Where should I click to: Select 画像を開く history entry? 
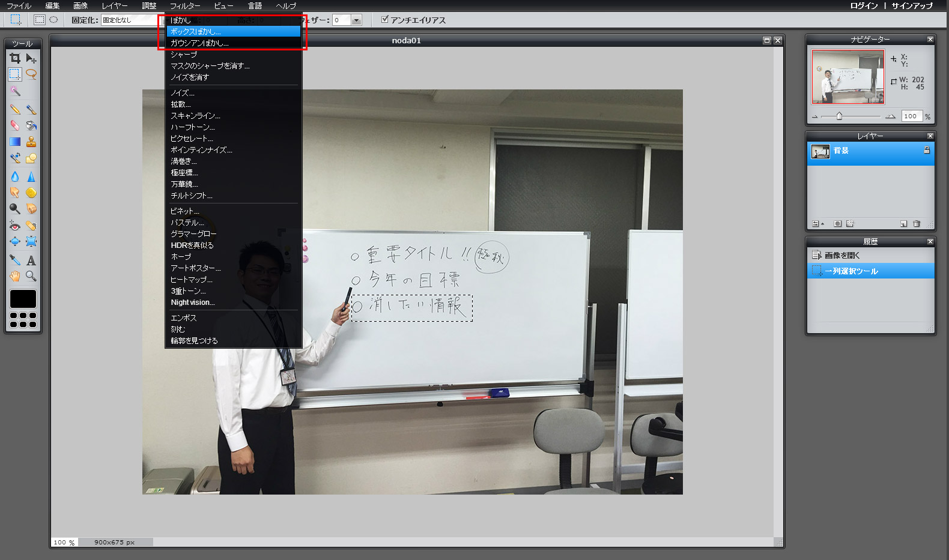tap(871, 255)
